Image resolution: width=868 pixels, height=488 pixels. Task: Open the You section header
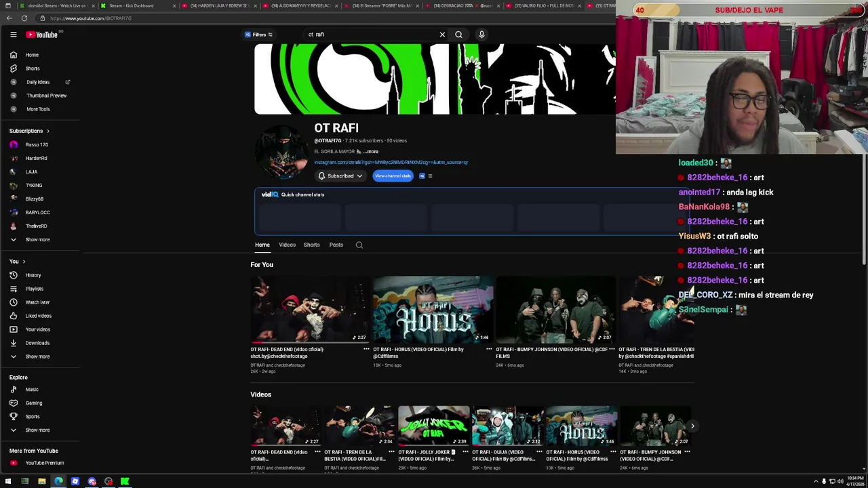tap(17, 262)
